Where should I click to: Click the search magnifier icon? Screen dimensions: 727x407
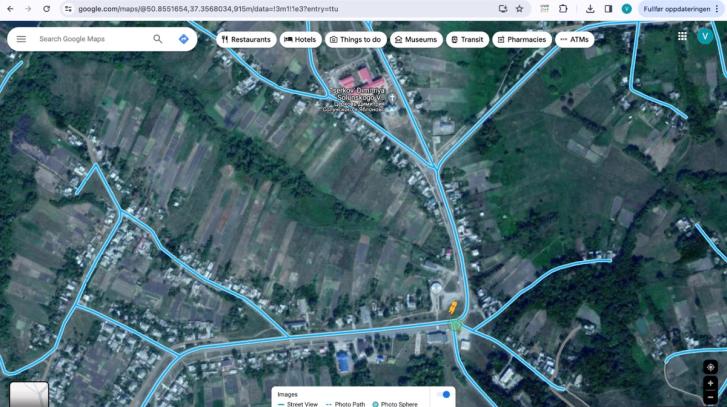(158, 39)
